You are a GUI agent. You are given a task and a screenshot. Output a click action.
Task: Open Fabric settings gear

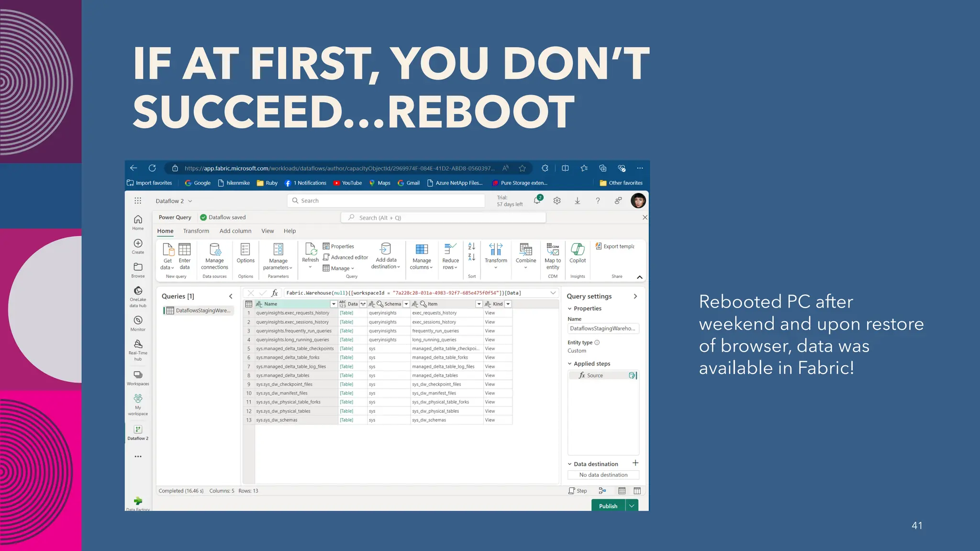pyautogui.click(x=557, y=201)
